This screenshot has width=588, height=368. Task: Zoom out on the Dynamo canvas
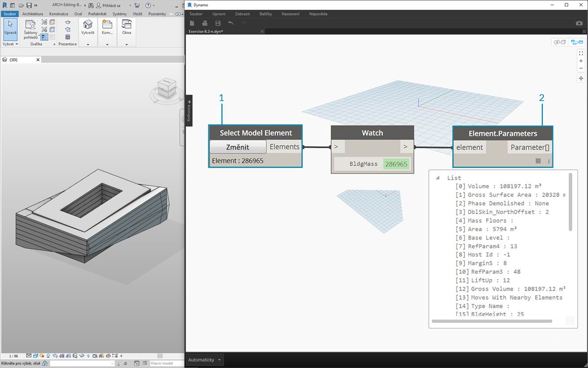(581, 68)
